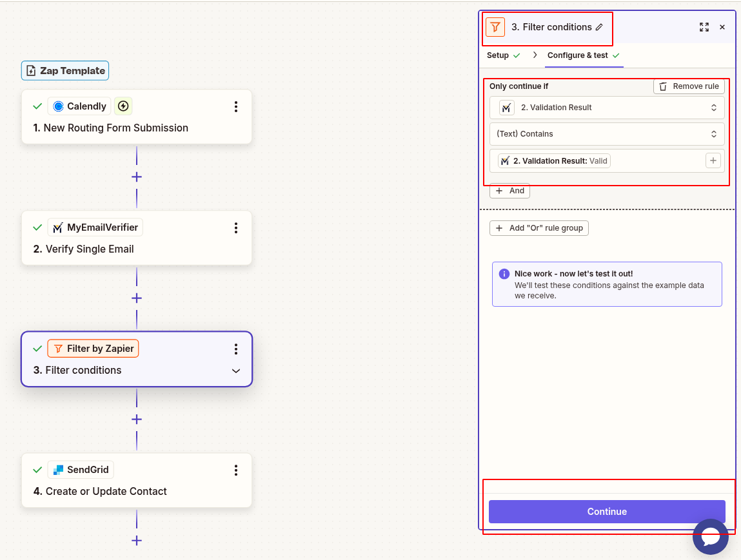The image size is (741, 560).
Task: Rename the filter using the pencil icon
Action: [600, 27]
